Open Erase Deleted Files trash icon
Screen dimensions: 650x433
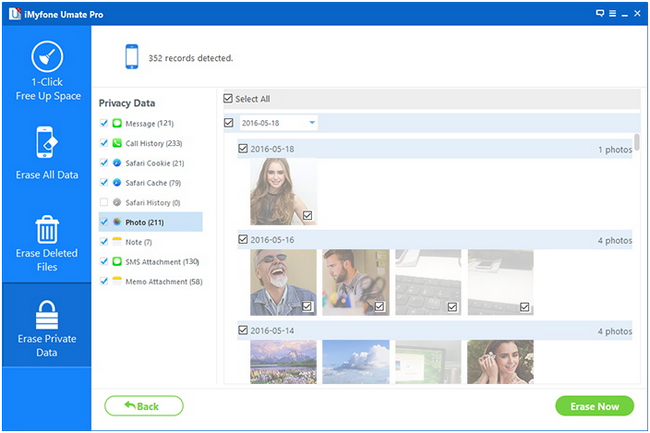click(47, 229)
